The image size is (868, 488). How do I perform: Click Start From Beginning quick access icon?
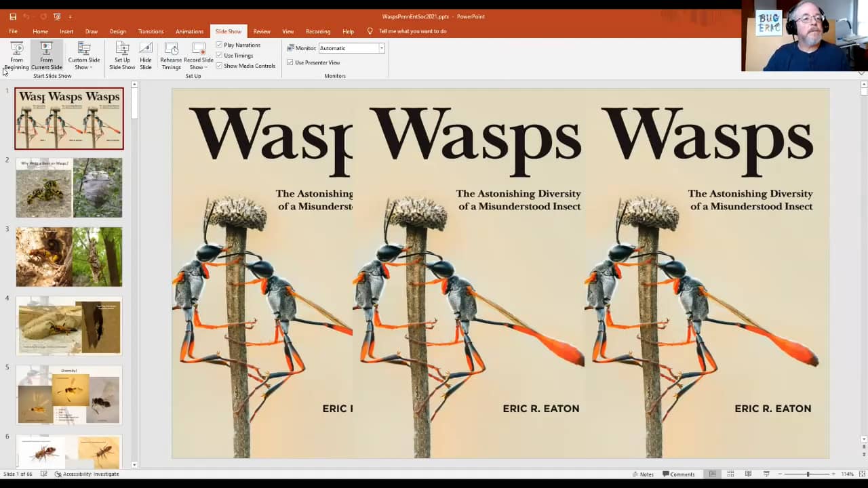57,16
